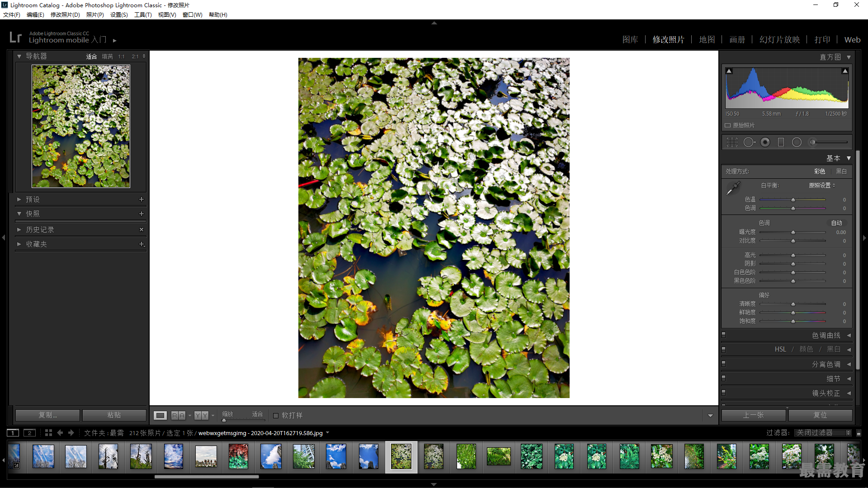Open the Library (图库) module

(630, 40)
